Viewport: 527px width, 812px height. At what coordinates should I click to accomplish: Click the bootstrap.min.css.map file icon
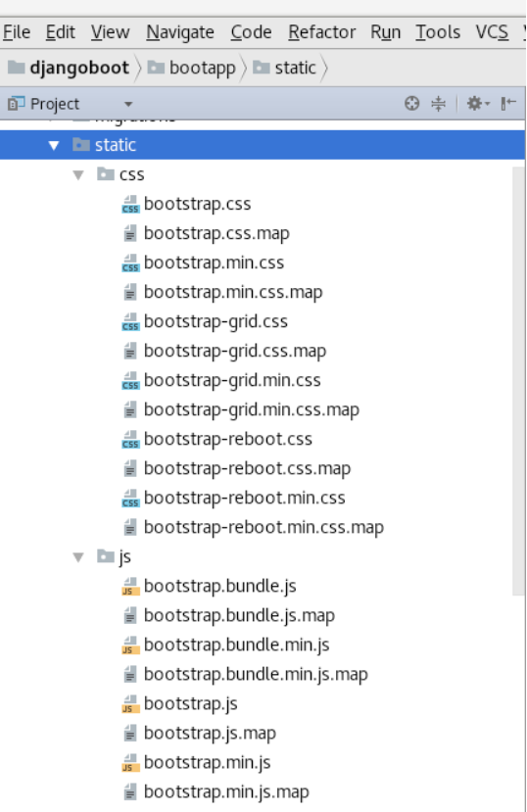(x=130, y=293)
